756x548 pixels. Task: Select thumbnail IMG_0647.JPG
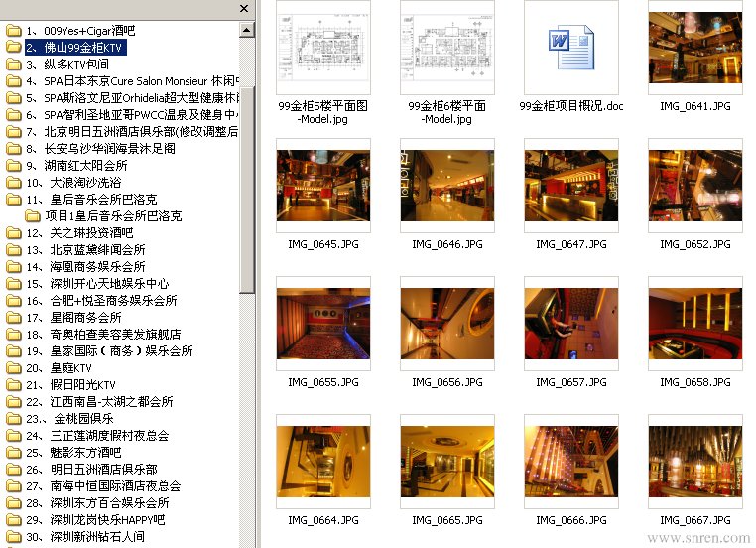[x=571, y=186]
